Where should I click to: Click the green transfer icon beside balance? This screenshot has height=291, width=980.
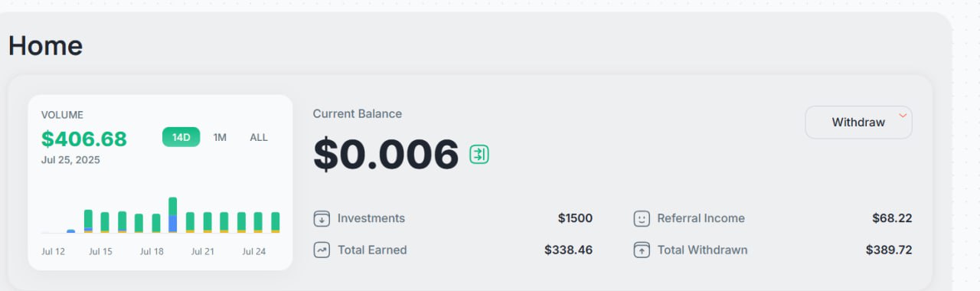pyautogui.click(x=479, y=154)
